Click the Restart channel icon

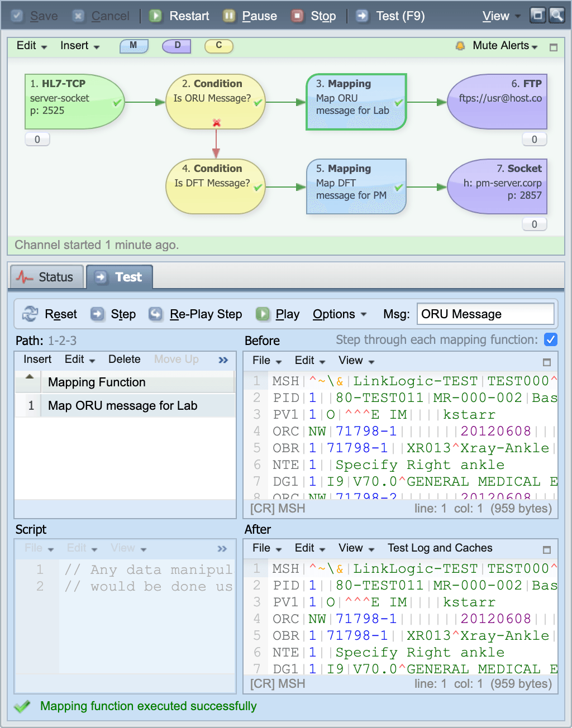point(156,16)
